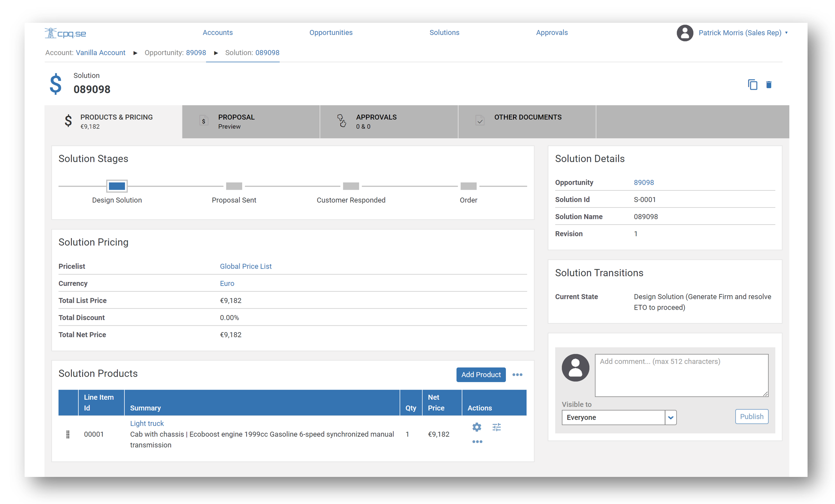Viewport: 835px width, 504px height.
Task: Open the Global Price List link
Action: (246, 266)
